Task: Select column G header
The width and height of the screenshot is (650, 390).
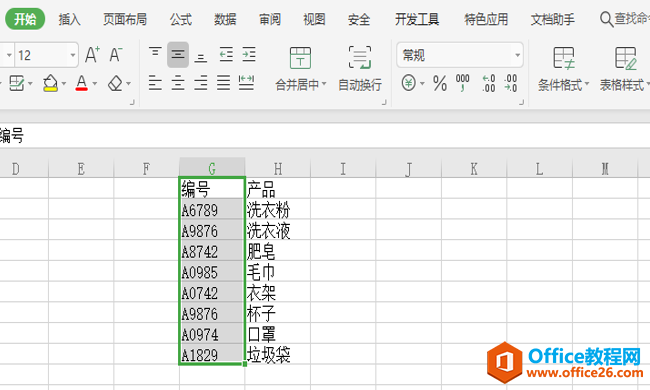Action: pos(212,168)
